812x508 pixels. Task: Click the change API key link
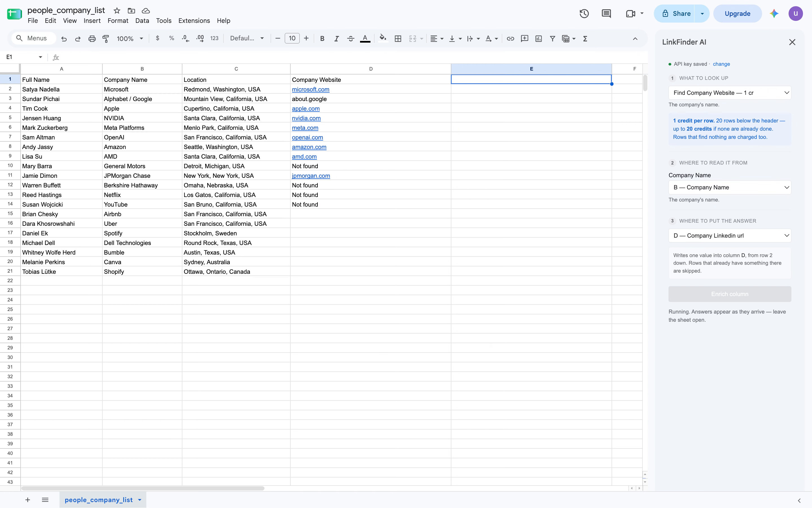(721, 64)
